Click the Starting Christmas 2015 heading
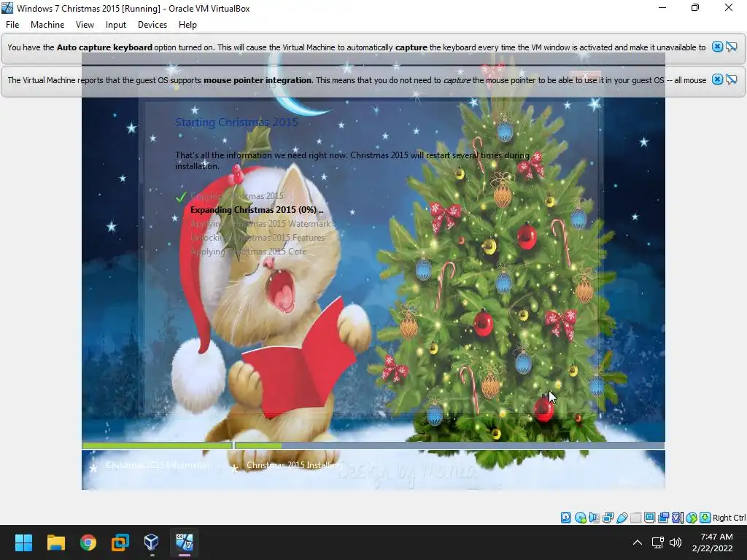This screenshot has width=747, height=560. 236,122
